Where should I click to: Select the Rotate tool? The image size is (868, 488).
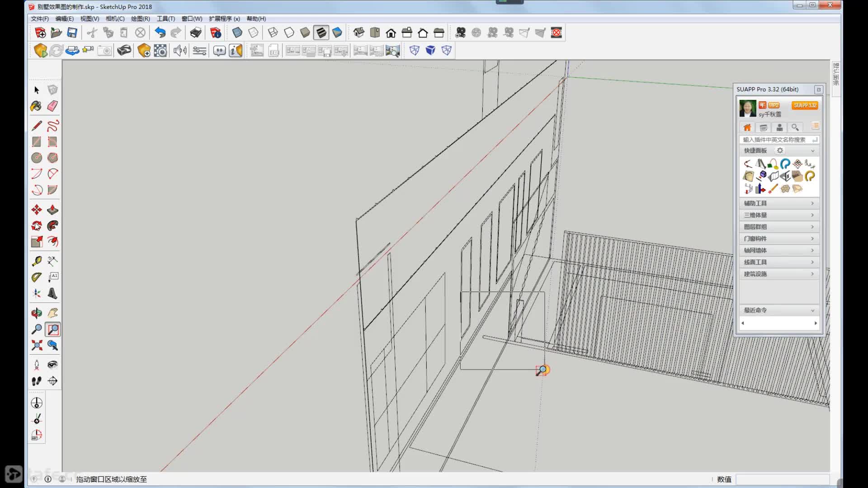pos(37,225)
